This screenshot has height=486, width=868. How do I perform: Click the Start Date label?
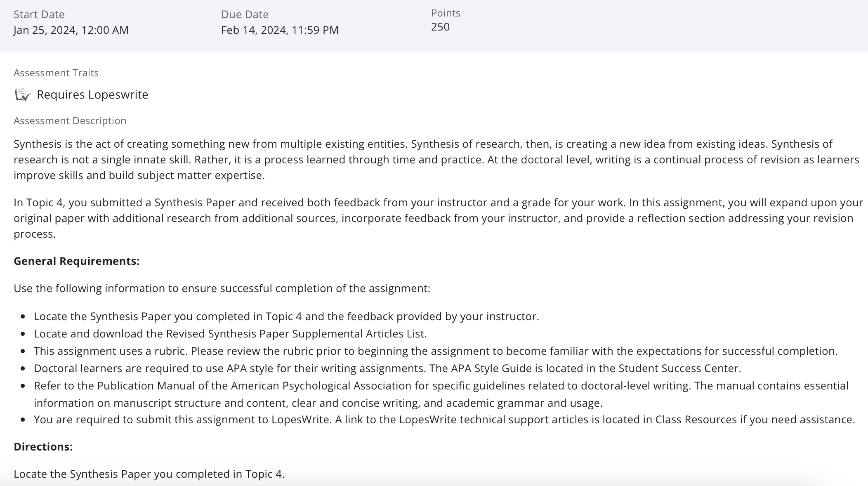coord(39,14)
